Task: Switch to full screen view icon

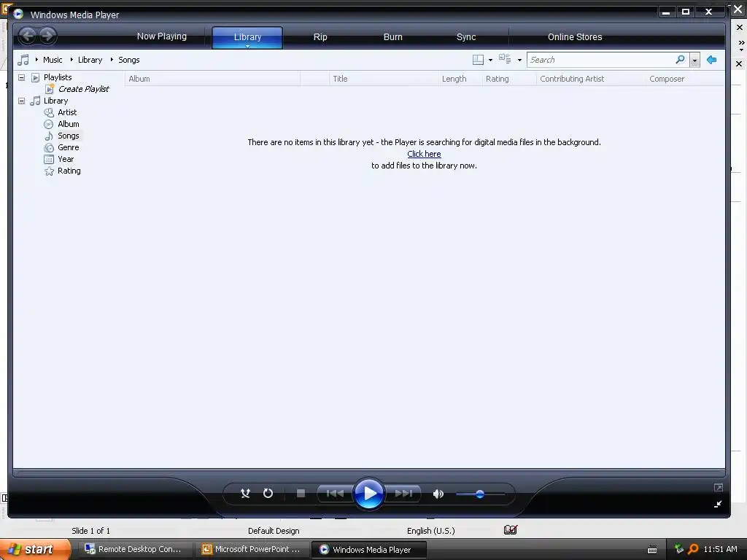Action: (719, 487)
